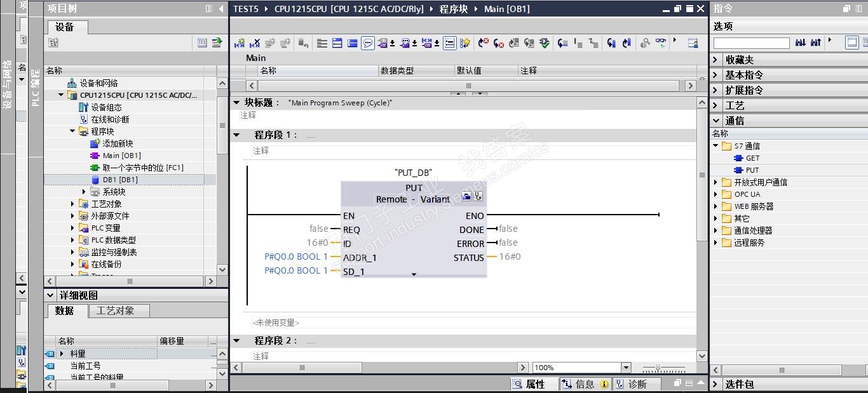This screenshot has width=868, height=393.
Task: Open the 收藏夹 instruction section
Action: 789,60
